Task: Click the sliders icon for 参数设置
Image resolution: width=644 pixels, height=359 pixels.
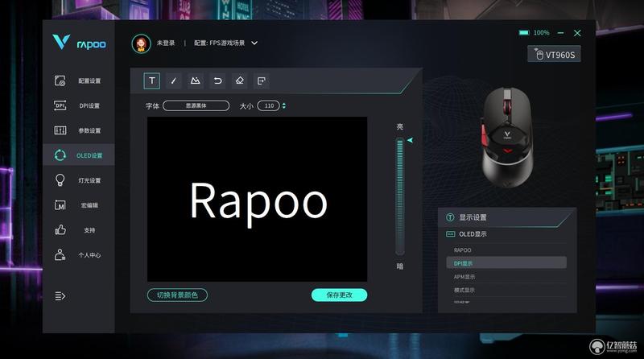Action: 60,130
